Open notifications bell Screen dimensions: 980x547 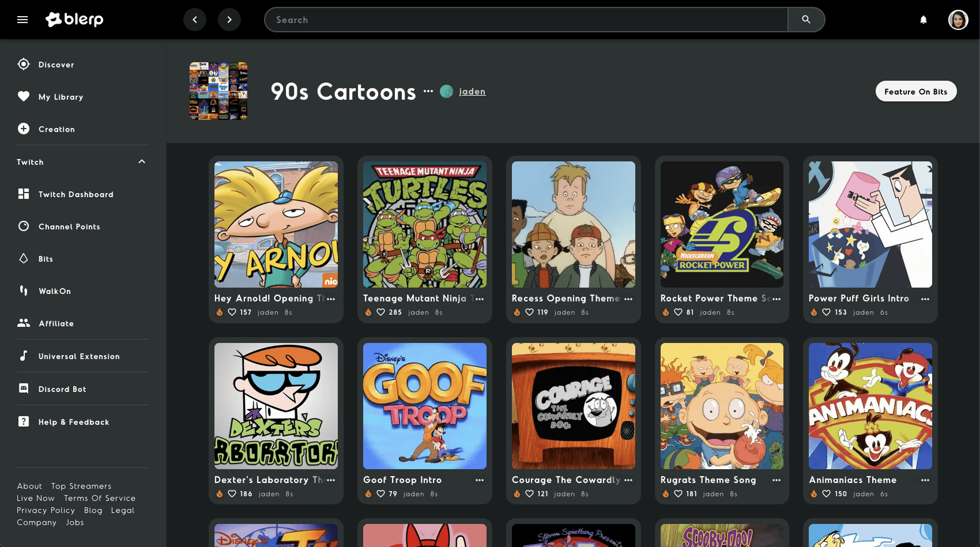(924, 20)
